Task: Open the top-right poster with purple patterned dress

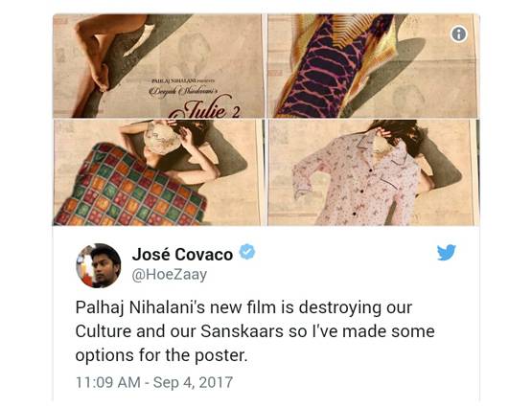Action: [x=373, y=66]
